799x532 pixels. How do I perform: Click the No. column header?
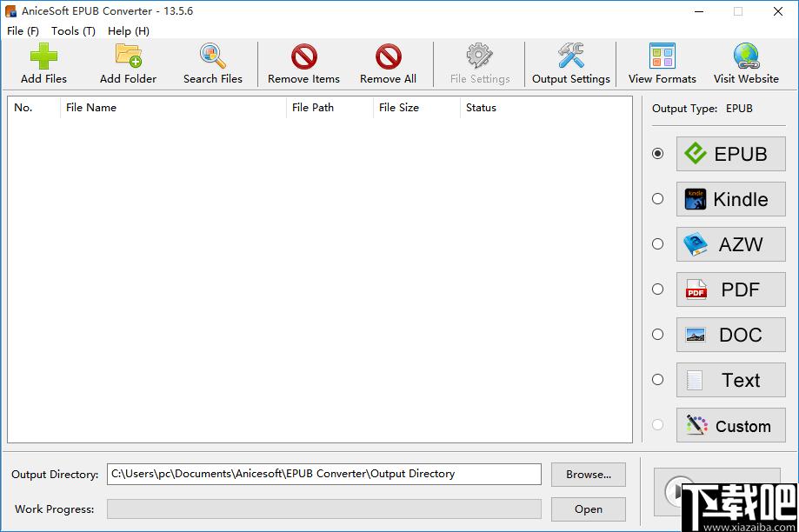coord(34,108)
